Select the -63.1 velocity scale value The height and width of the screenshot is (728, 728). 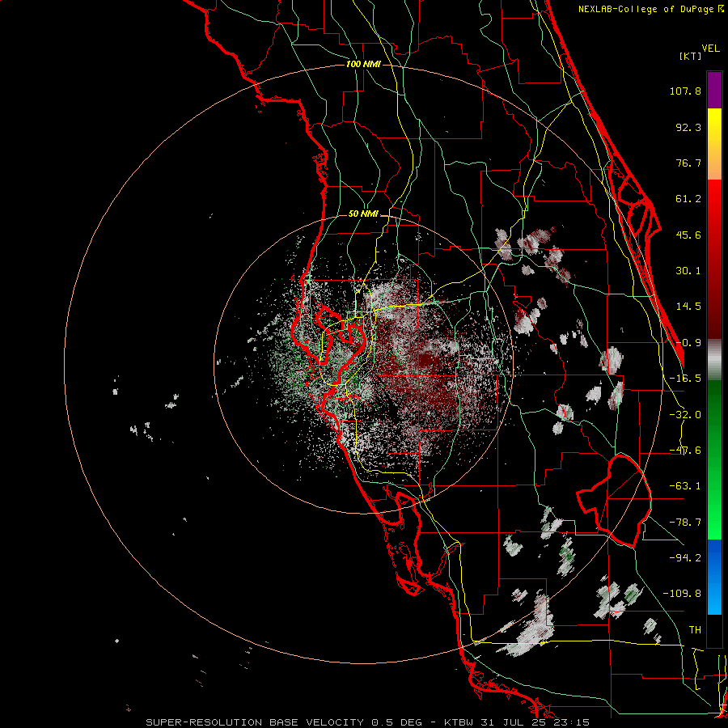click(685, 486)
